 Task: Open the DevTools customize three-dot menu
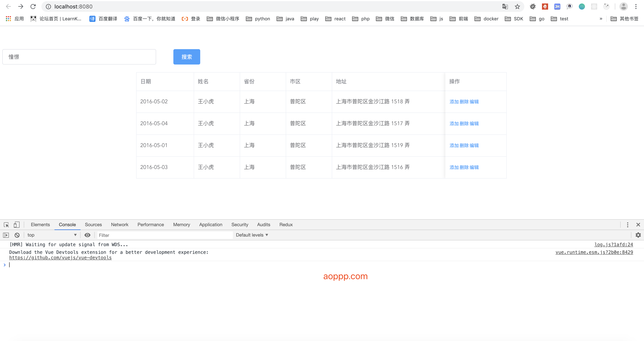click(x=628, y=225)
